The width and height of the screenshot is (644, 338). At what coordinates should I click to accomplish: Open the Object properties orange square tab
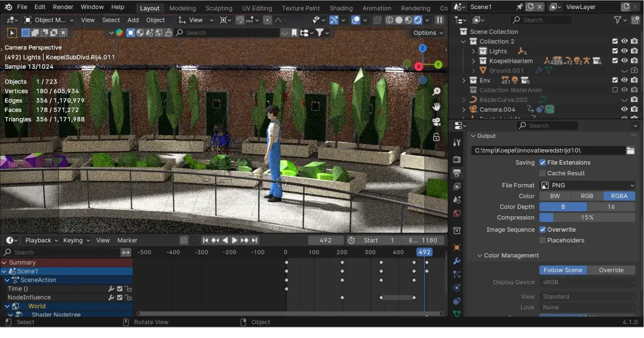tap(457, 247)
